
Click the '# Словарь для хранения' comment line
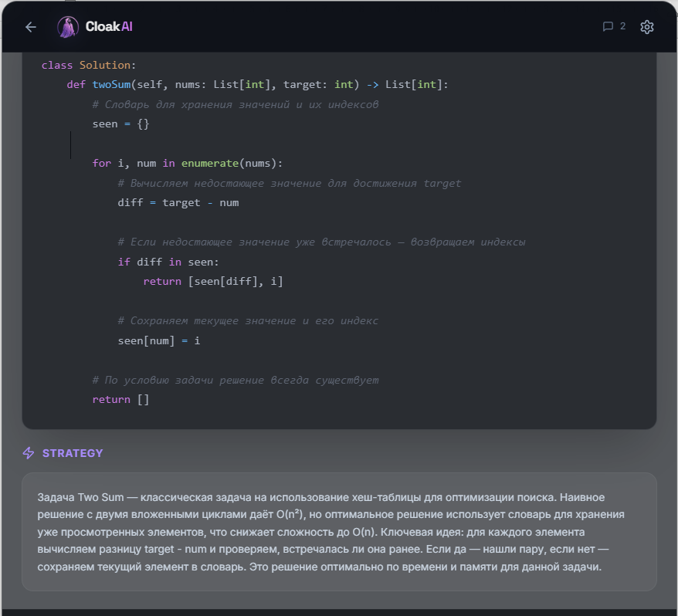click(x=236, y=104)
